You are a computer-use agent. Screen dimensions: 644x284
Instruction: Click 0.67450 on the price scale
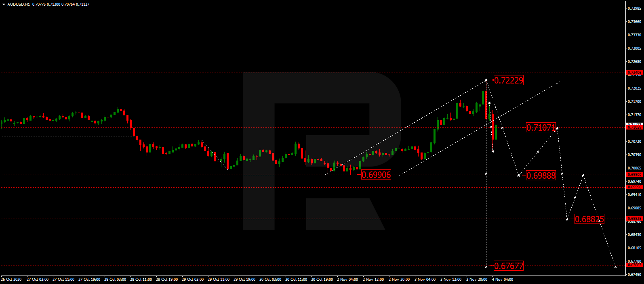pyautogui.click(x=634, y=274)
